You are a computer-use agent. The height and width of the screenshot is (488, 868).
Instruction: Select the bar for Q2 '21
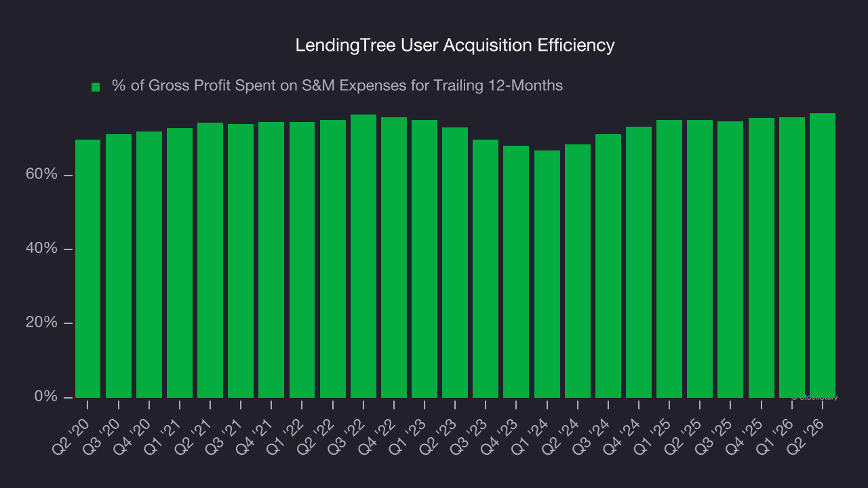pyautogui.click(x=210, y=260)
